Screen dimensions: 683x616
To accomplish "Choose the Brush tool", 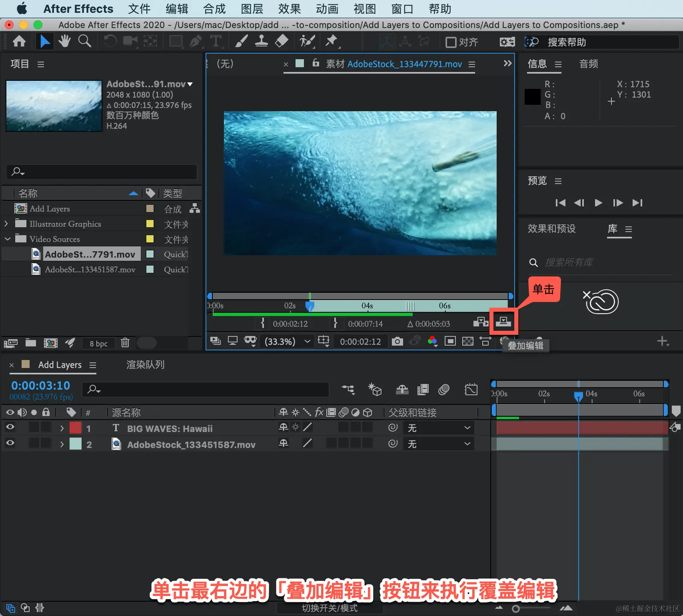I will pos(241,41).
